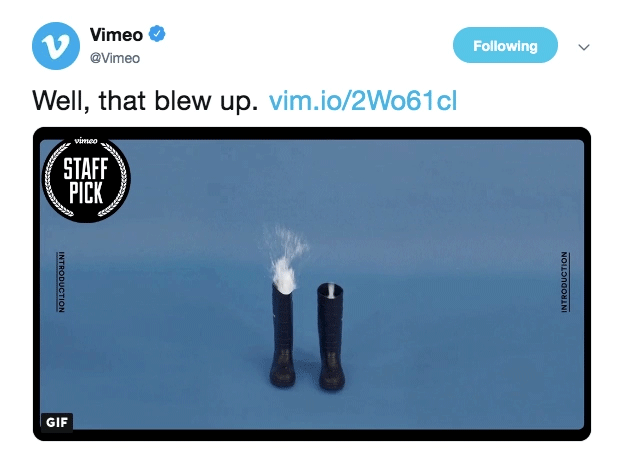Play the boots GIF
This screenshot has height=452, width=624.
point(312,284)
